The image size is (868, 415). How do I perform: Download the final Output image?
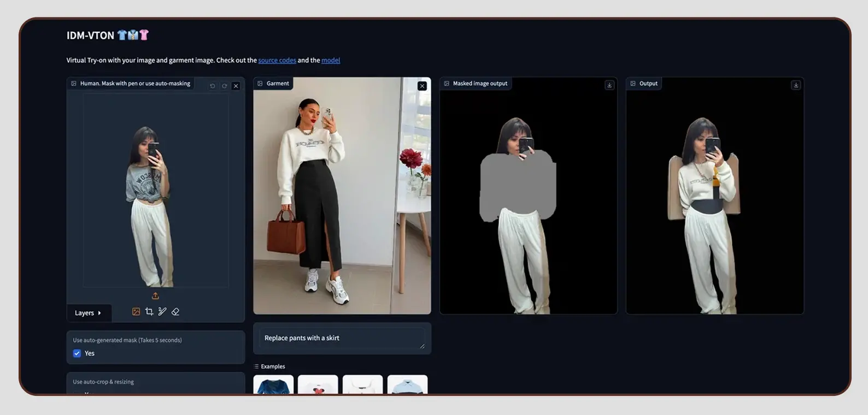(796, 85)
